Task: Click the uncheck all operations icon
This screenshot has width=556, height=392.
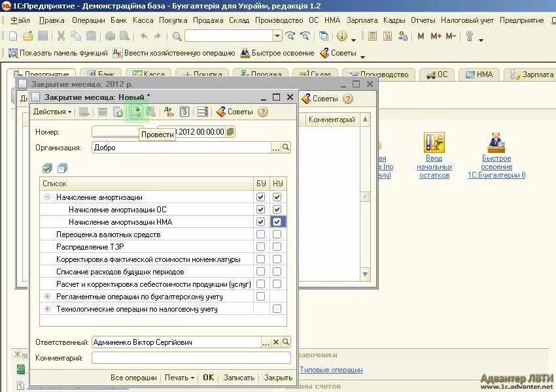Action: [x=62, y=168]
